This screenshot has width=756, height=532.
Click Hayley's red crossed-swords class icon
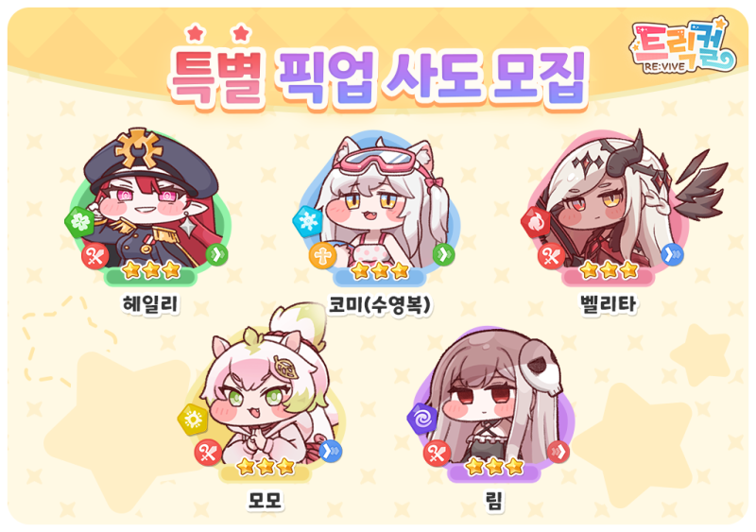(95, 256)
